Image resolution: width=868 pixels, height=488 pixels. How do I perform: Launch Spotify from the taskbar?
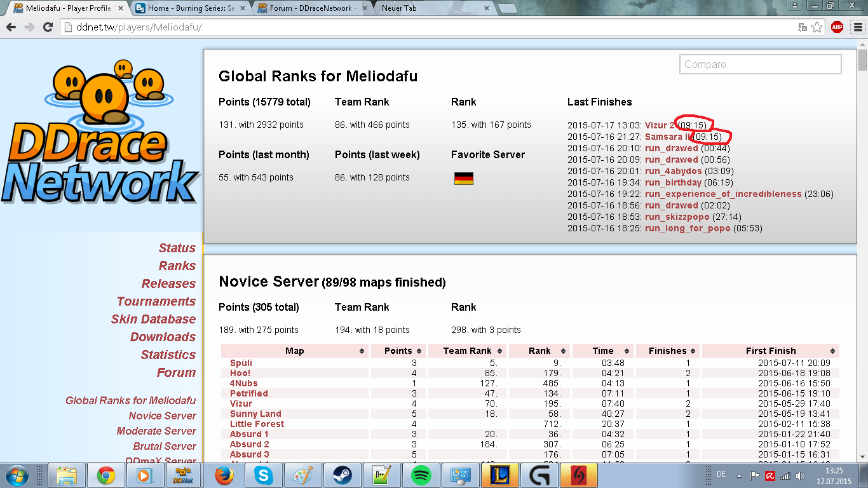click(x=421, y=475)
